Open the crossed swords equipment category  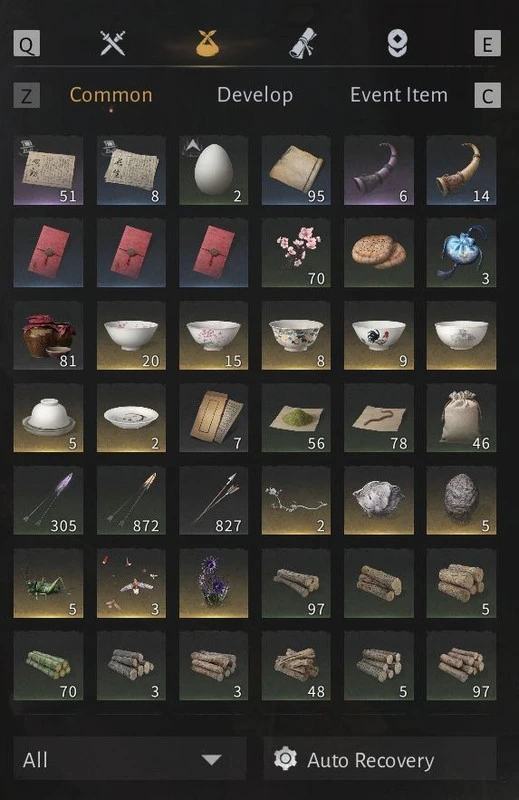(112, 43)
